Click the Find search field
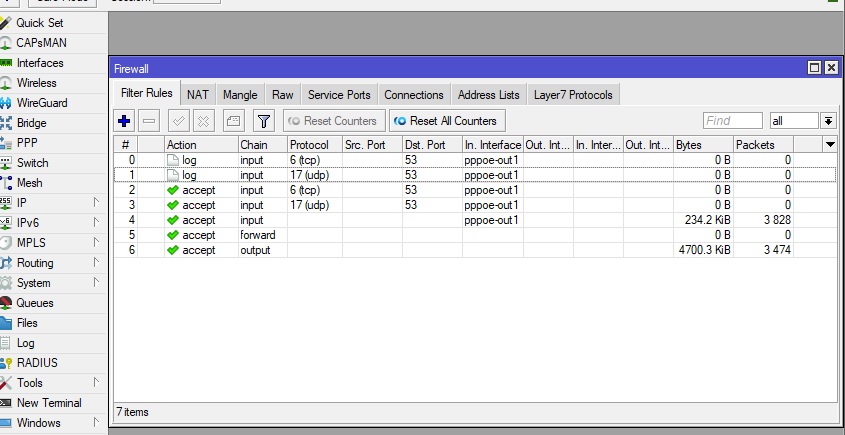 point(732,121)
